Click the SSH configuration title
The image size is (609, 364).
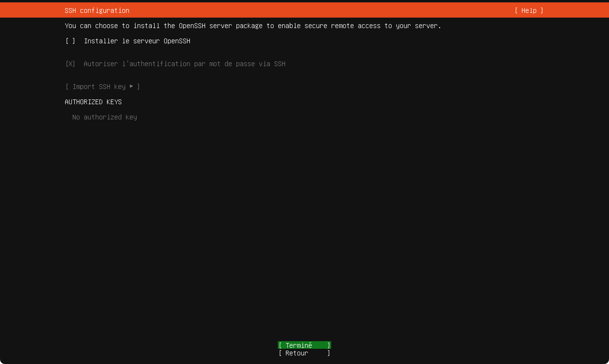[97, 10]
